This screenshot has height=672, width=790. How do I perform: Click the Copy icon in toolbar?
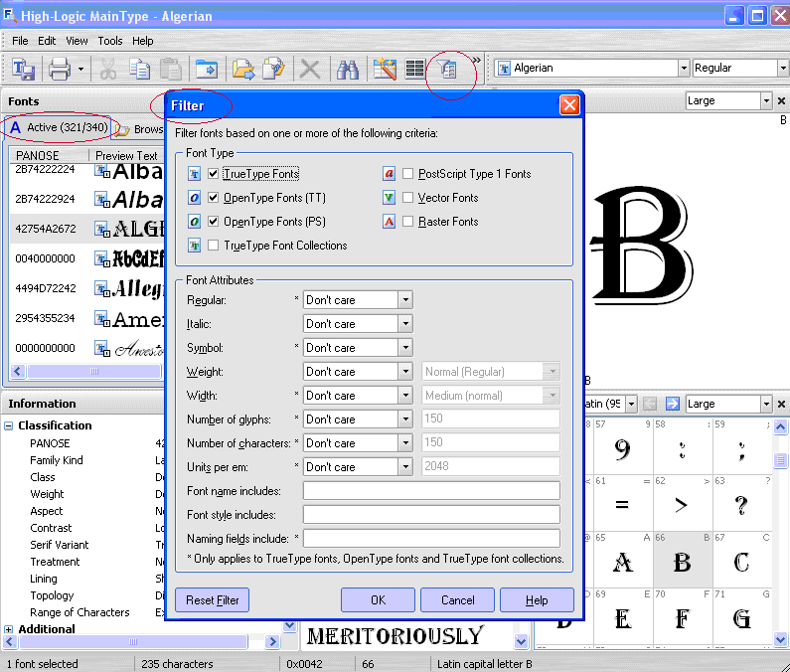tap(139, 69)
